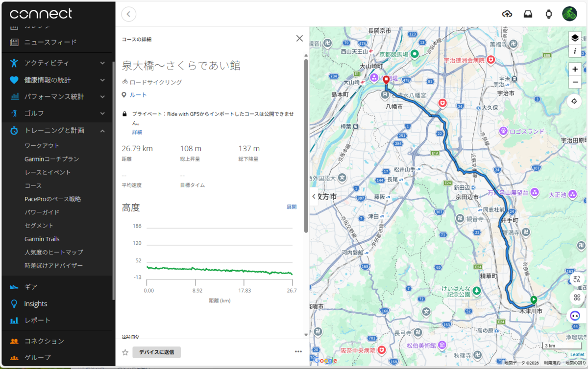Click the ギア shoe icon
Image resolution: width=588 pixels, height=369 pixels.
(x=14, y=287)
